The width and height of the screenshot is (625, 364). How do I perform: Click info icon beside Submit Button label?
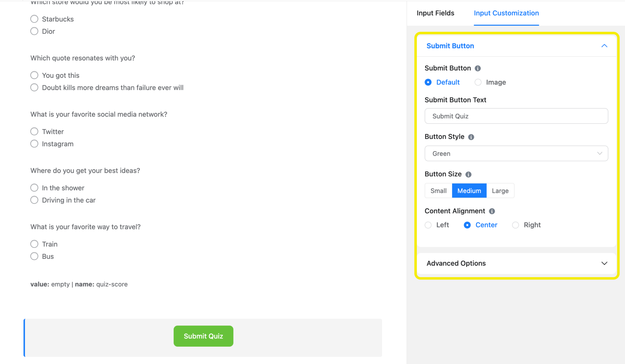click(478, 68)
